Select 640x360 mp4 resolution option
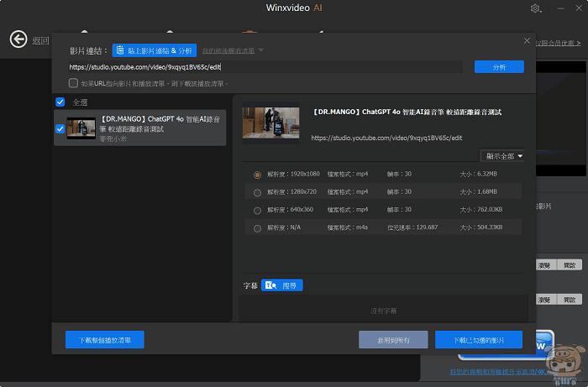Image resolution: width=588 pixels, height=387 pixels. [257, 211]
